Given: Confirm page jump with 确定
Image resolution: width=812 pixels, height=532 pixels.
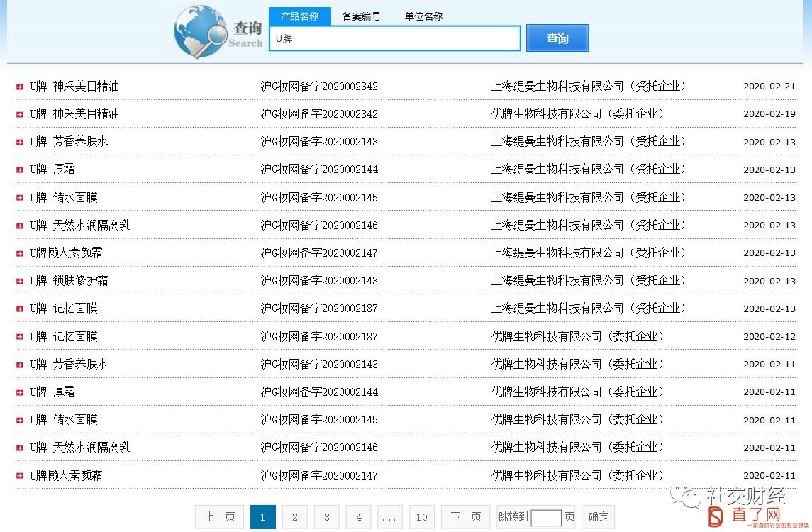Looking at the screenshot, I should 599,517.
